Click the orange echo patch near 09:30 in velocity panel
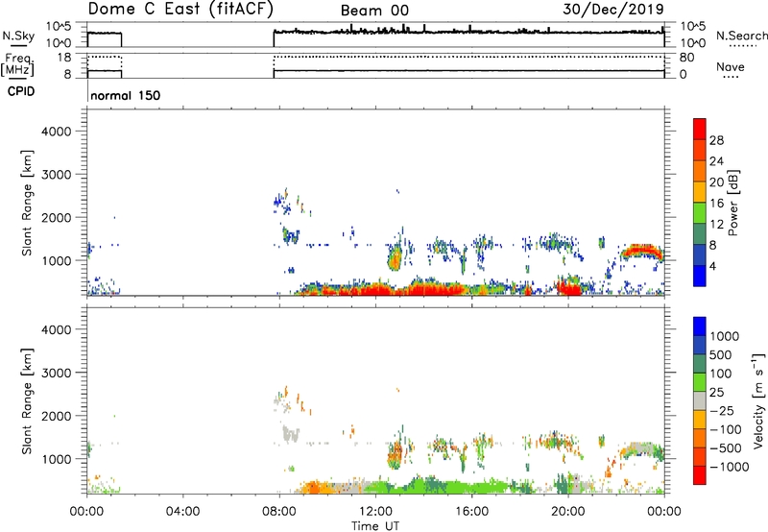 [x=314, y=488]
